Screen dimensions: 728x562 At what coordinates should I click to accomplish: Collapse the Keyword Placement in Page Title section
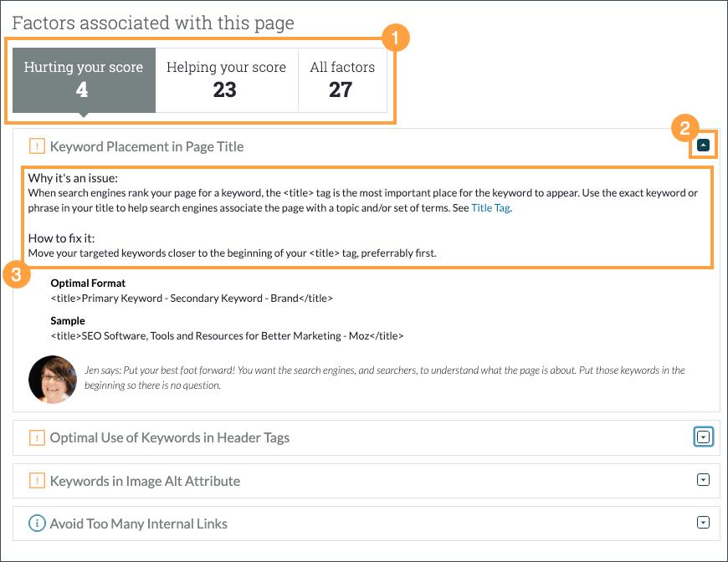tap(704, 144)
